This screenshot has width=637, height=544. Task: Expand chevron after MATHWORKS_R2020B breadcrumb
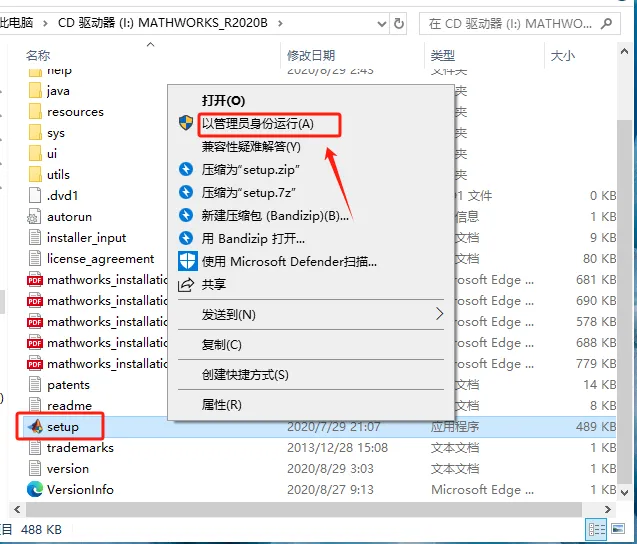point(280,23)
